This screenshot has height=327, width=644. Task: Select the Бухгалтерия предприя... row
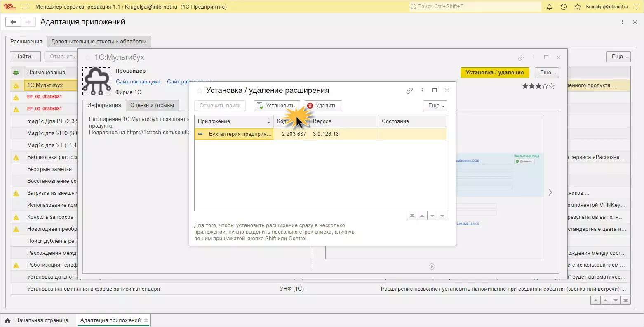[234, 134]
